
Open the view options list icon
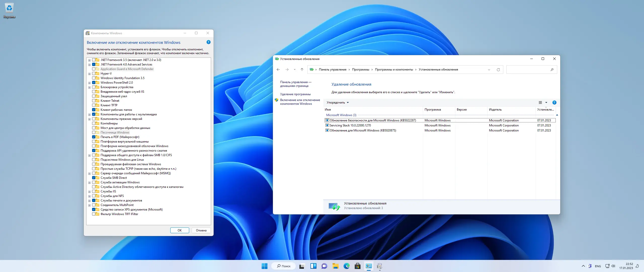(540, 103)
